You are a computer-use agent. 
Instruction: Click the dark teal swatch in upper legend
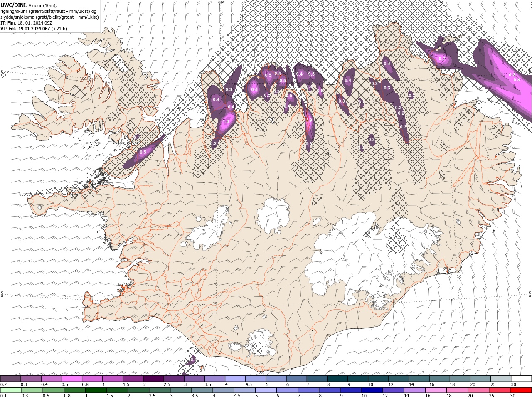click(x=337, y=379)
